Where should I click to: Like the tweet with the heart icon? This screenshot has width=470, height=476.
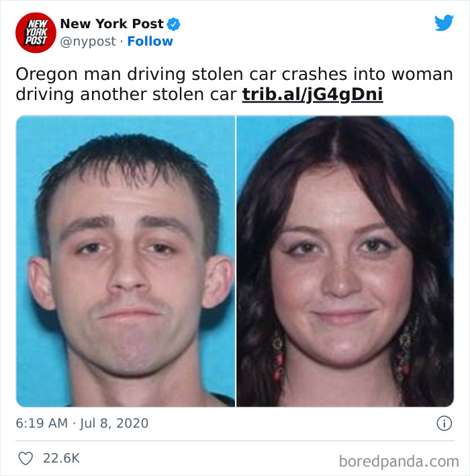26,458
